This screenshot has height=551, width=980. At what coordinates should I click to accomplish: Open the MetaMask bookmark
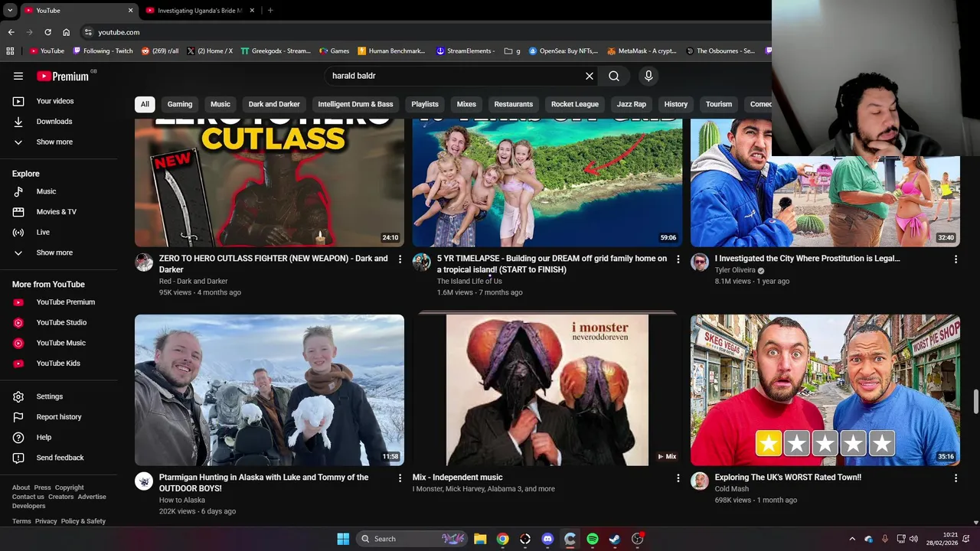[642, 51]
